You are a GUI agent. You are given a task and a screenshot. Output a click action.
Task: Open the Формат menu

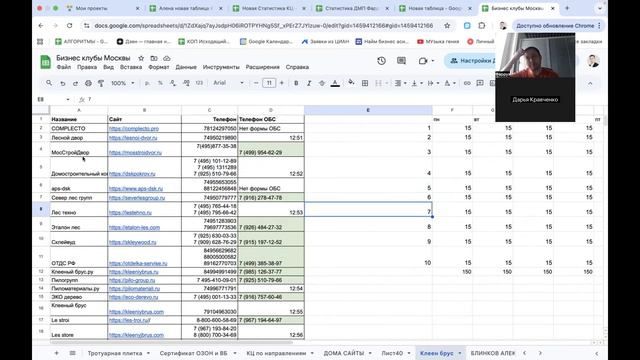click(159, 67)
